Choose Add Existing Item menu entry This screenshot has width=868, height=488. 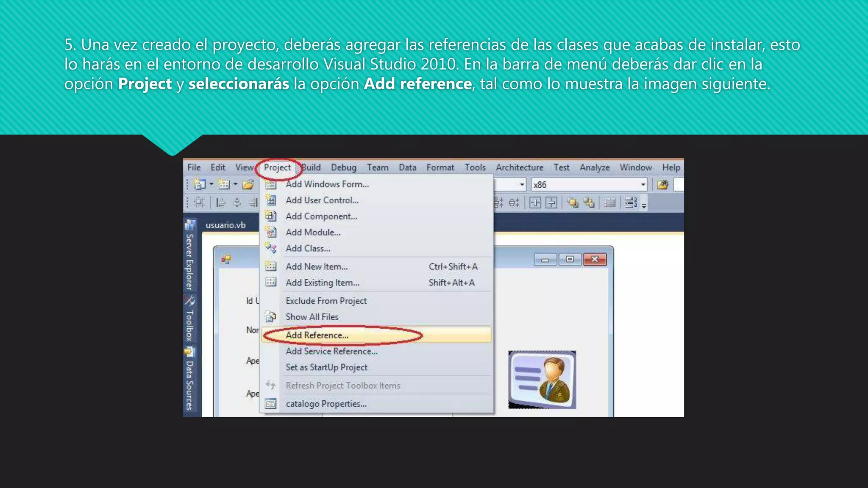[376, 283]
